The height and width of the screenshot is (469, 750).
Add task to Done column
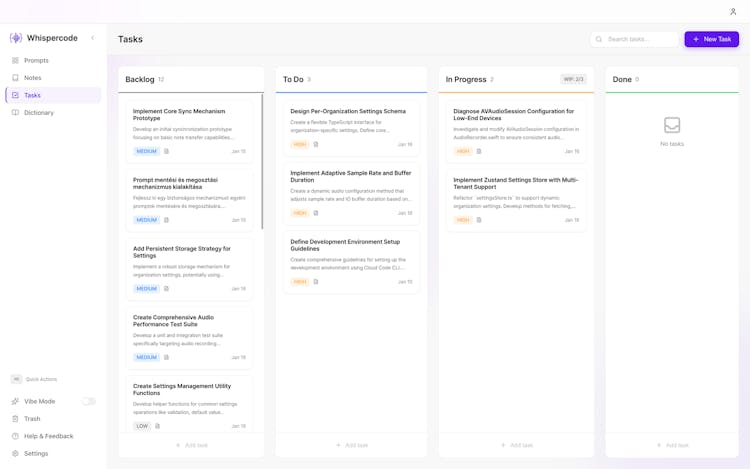(672, 445)
